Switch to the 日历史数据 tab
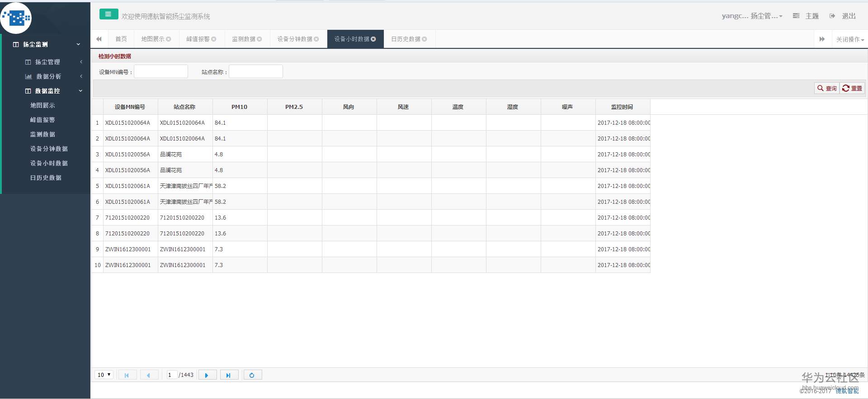This screenshot has height=399, width=868. coord(406,39)
